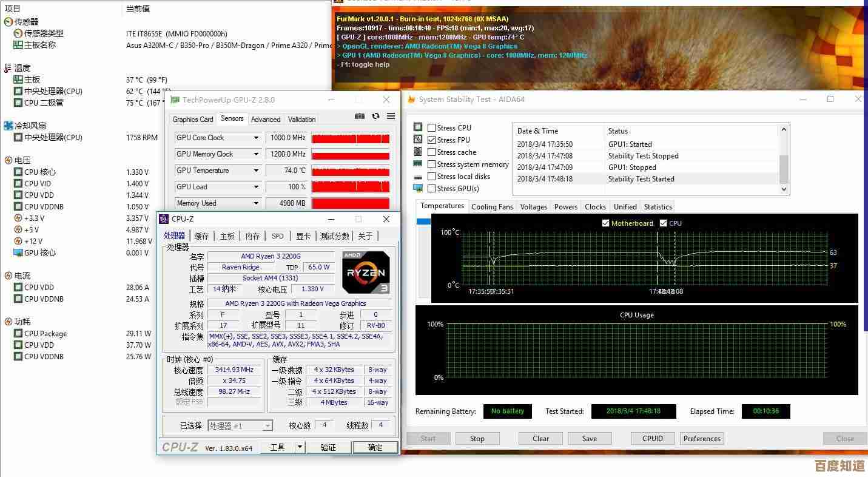
Task: Open the GPU-Z hamburger menu
Action: coord(391,117)
